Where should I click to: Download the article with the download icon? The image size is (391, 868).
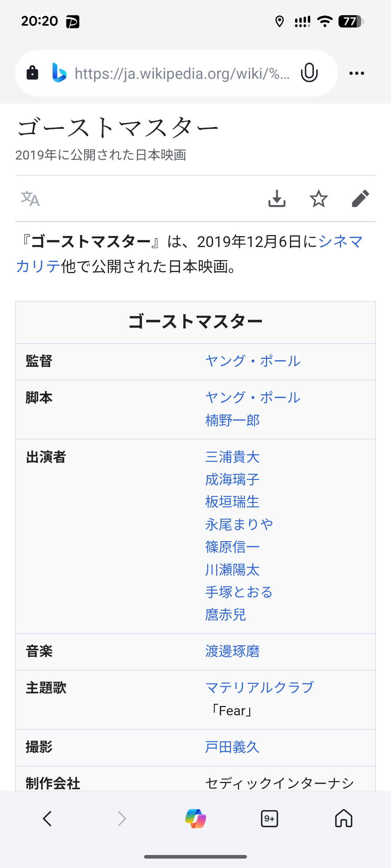[277, 199]
